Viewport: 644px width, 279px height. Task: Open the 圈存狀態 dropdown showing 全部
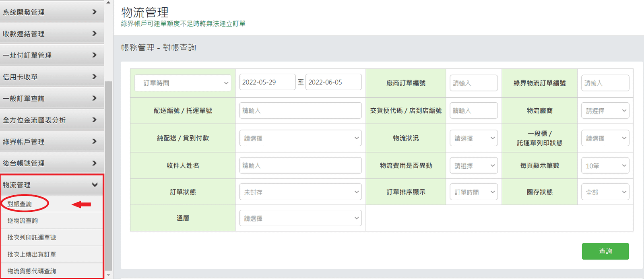point(605,192)
